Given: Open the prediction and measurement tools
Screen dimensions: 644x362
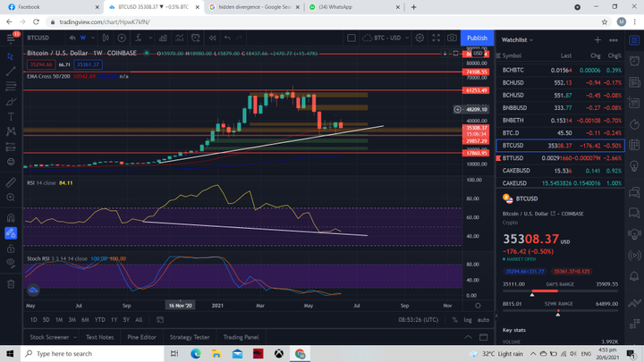Looking at the screenshot, I should (x=11, y=147).
